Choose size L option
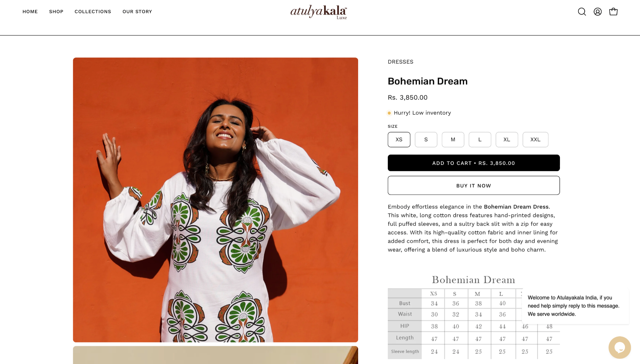The height and width of the screenshot is (364, 640). click(480, 140)
